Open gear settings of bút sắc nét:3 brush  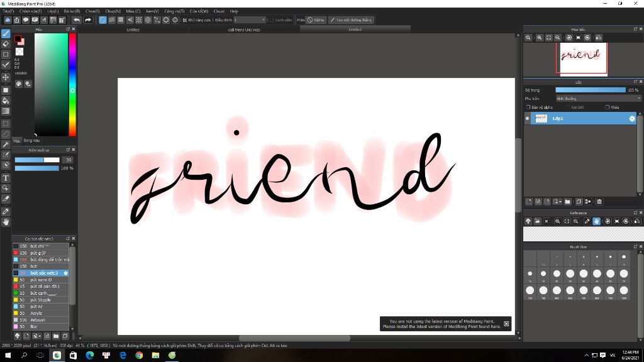(65, 273)
